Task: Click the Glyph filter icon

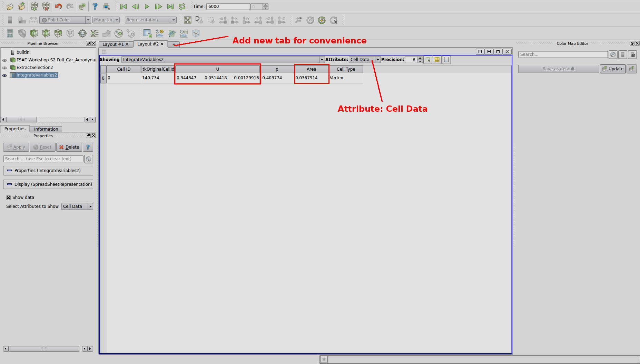Action: point(82,33)
